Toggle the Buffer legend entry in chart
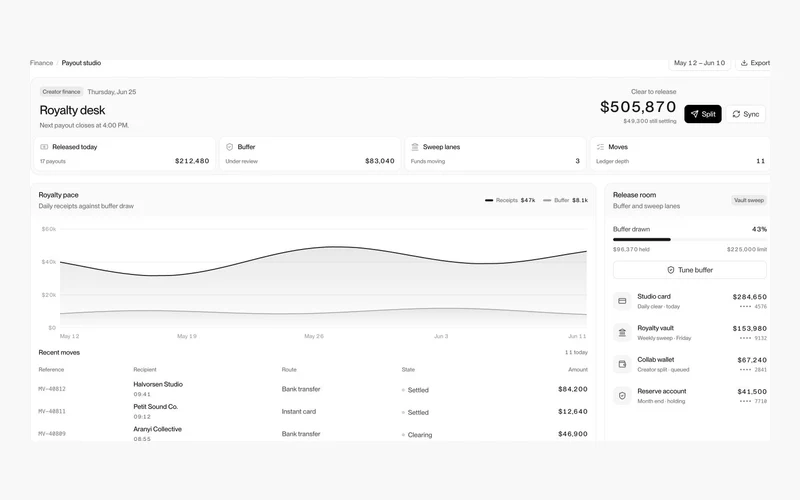 [565, 201]
